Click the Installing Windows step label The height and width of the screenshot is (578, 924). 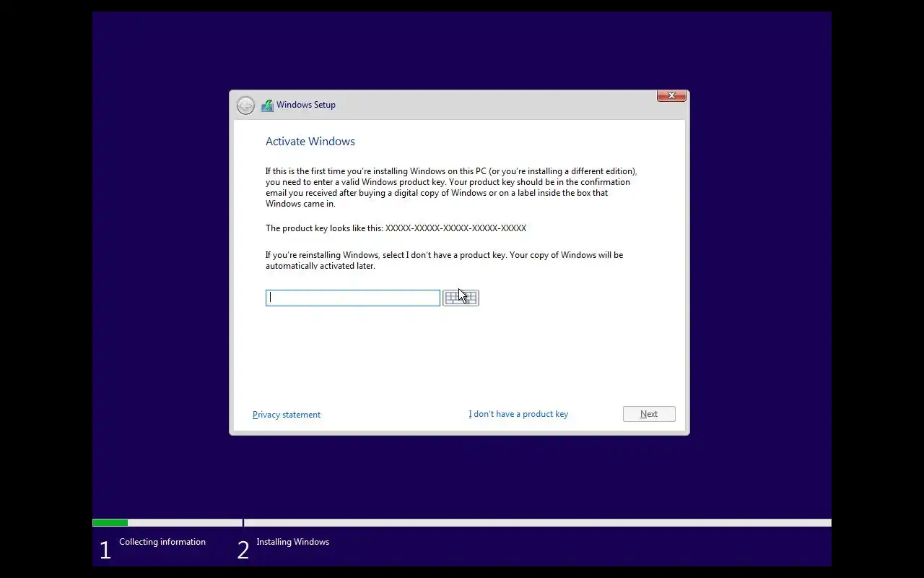pyautogui.click(x=292, y=542)
